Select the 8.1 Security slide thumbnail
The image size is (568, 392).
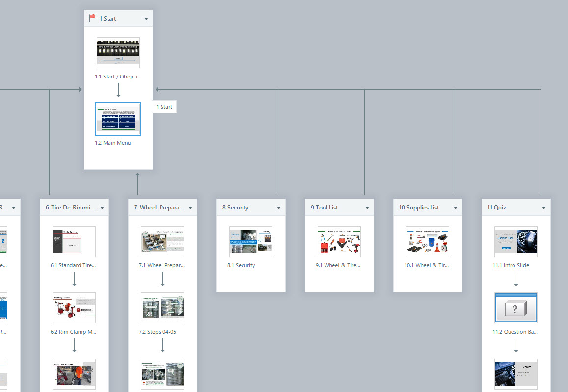coord(251,241)
